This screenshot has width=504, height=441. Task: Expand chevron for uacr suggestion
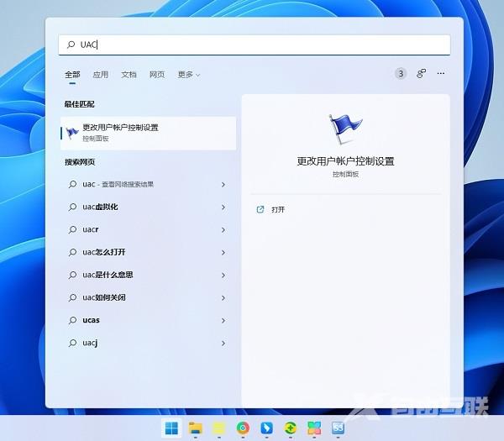click(x=223, y=230)
